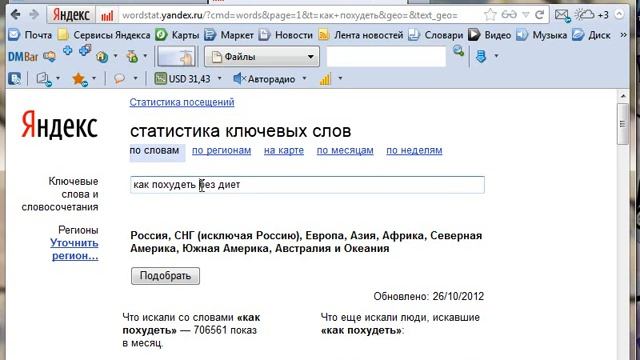640x360 pixels.
Task: Switch to the по неделям tab
Action: coord(414,150)
